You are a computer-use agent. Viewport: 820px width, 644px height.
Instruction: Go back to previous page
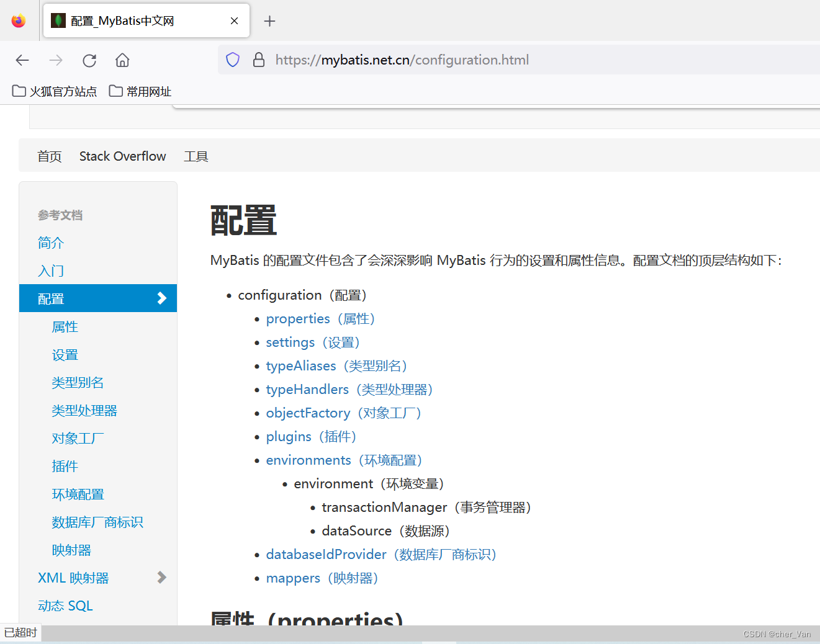pos(22,60)
